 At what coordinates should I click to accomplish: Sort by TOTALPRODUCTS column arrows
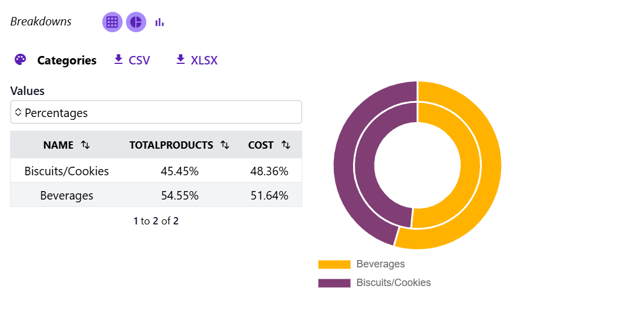click(225, 145)
